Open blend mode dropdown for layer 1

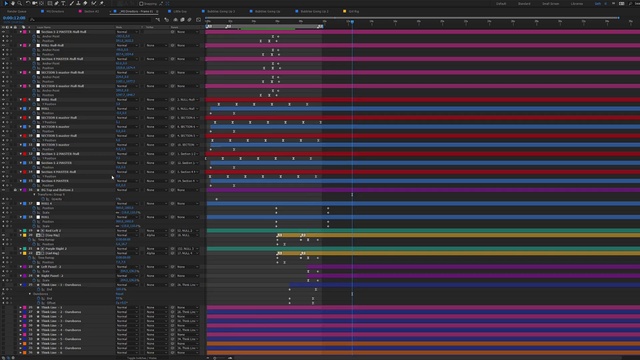127,32
